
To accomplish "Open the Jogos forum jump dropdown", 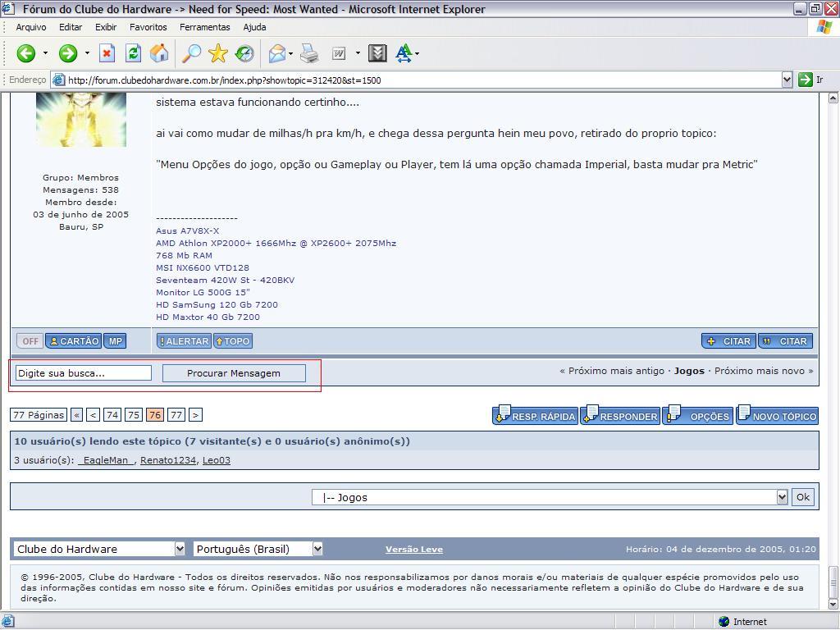I will [x=782, y=497].
